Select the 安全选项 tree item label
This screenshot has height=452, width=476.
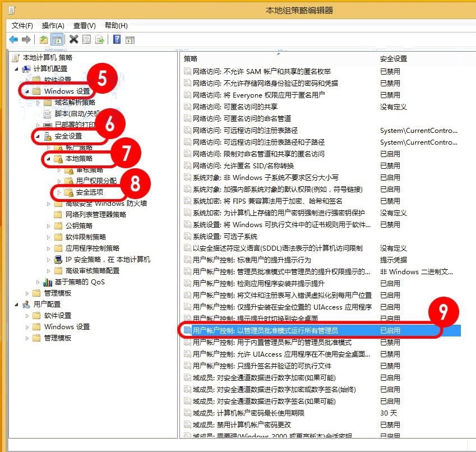tap(90, 192)
